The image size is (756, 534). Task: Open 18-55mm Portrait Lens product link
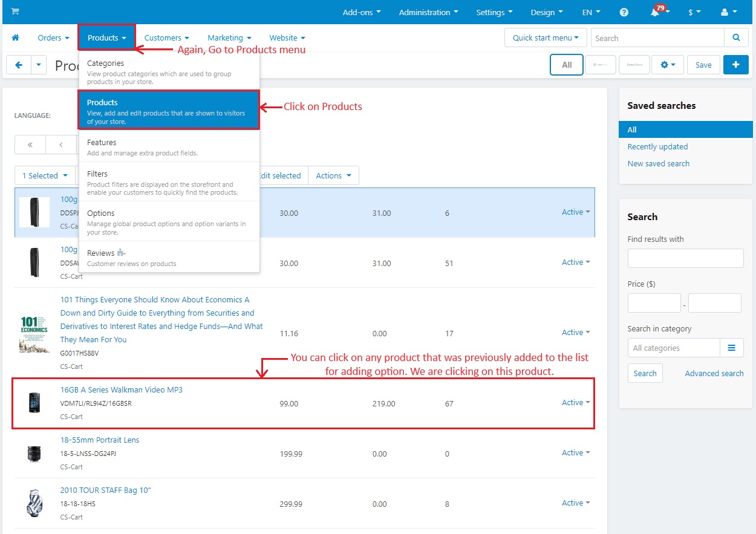click(100, 440)
